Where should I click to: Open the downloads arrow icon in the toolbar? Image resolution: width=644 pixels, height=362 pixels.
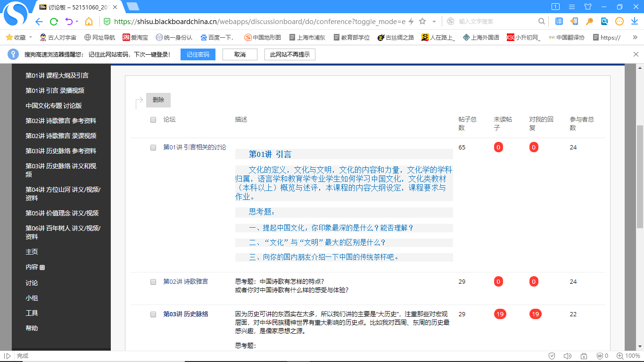pos(634,21)
